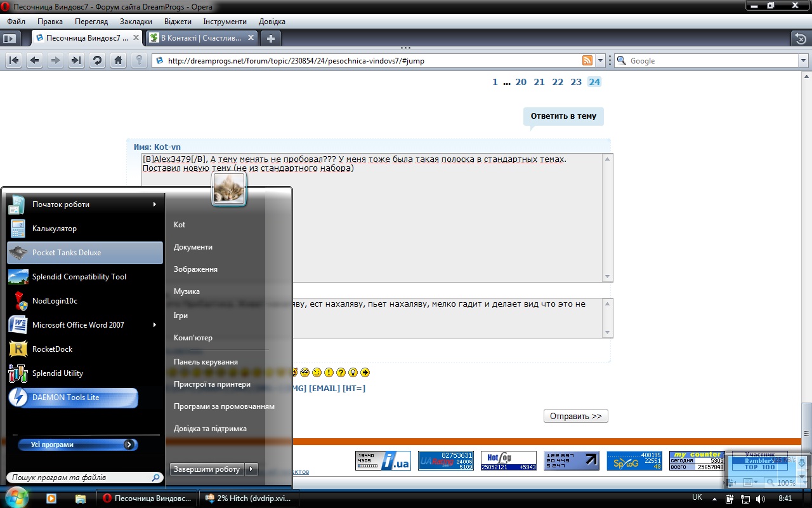This screenshot has width=812, height=508.
Task: Open Splendid Compatibility Tool
Action: click(x=84, y=277)
